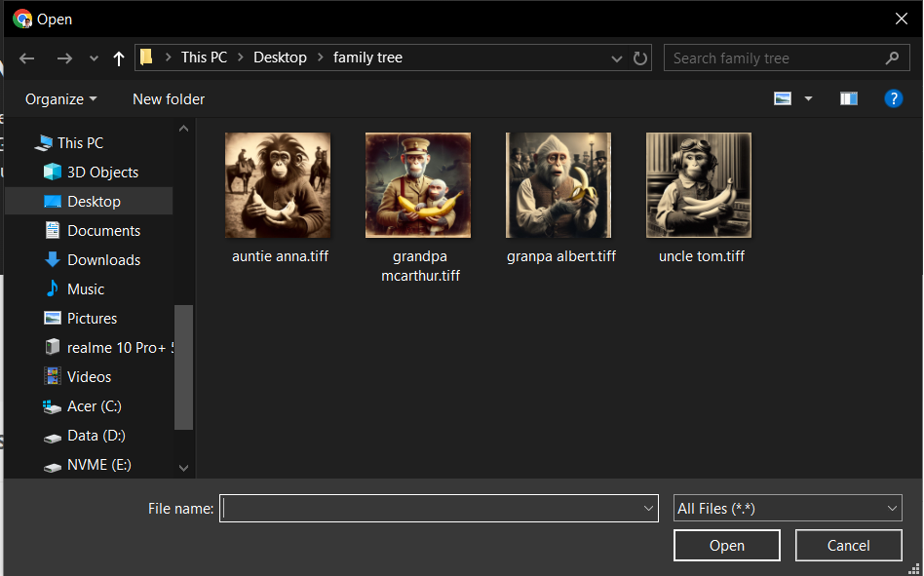Open the Acer (C:) drive
Viewport: 924px width, 576px height.
(90, 406)
